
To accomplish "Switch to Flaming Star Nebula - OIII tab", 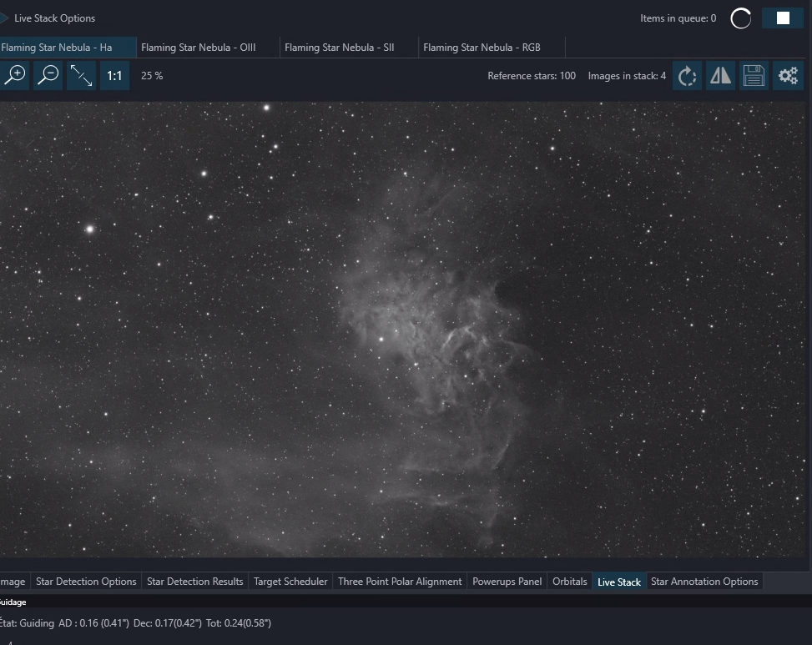I will point(199,48).
